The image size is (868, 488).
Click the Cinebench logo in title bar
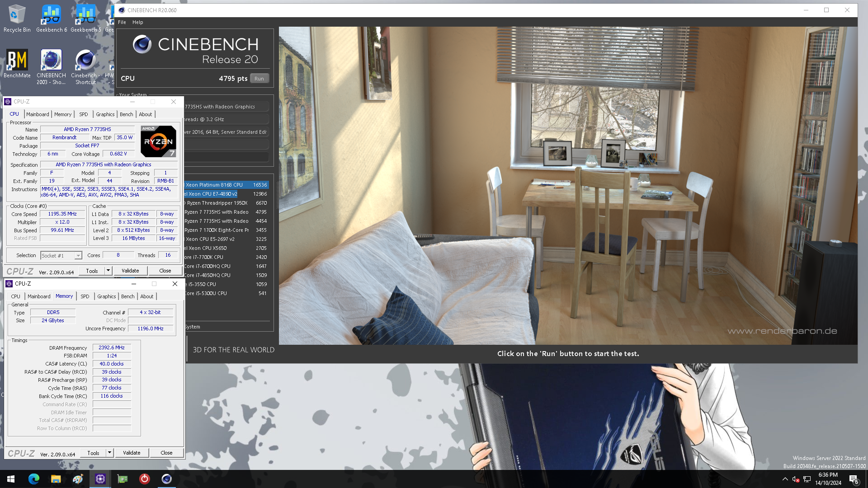pos(122,10)
